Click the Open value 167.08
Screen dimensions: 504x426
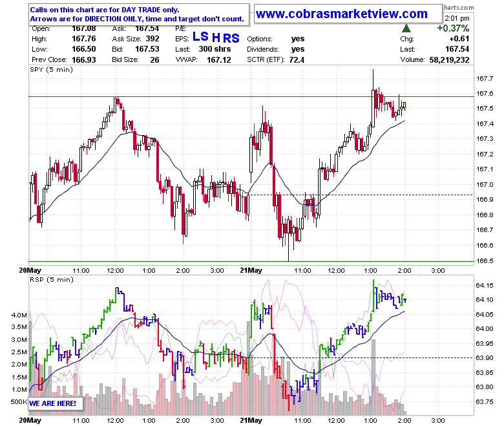[83, 28]
